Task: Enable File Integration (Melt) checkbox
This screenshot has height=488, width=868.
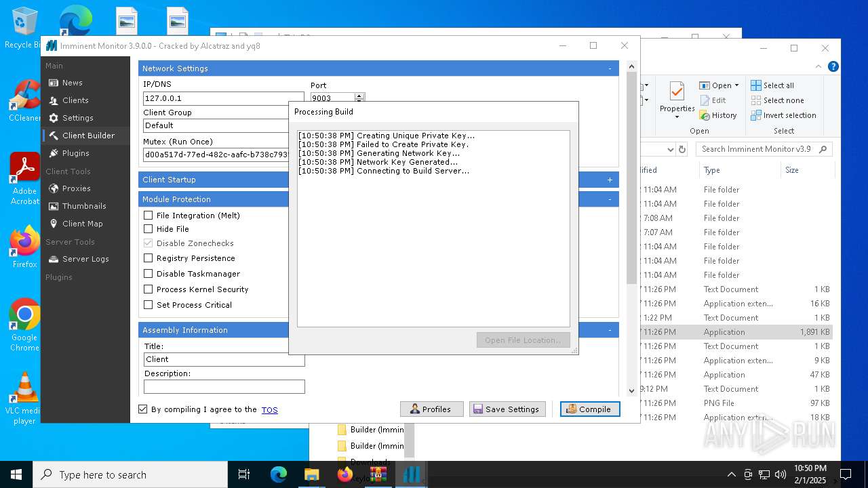Action: click(x=149, y=216)
